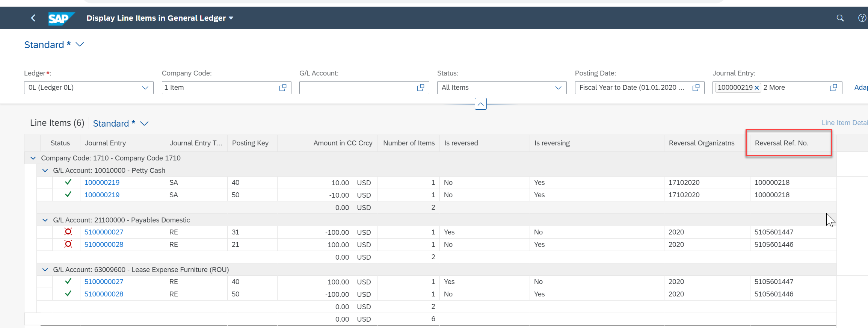Open the Ledger dropdown
This screenshot has height=328, width=868.
point(145,88)
